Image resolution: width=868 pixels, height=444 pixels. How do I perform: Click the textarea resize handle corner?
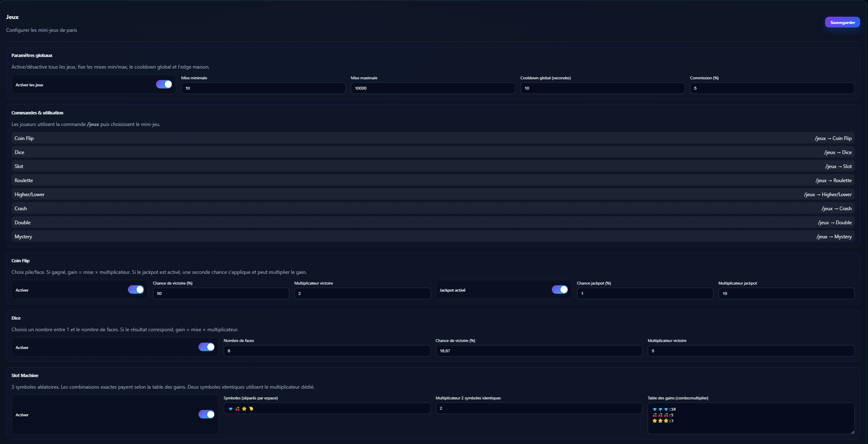coord(852,432)
